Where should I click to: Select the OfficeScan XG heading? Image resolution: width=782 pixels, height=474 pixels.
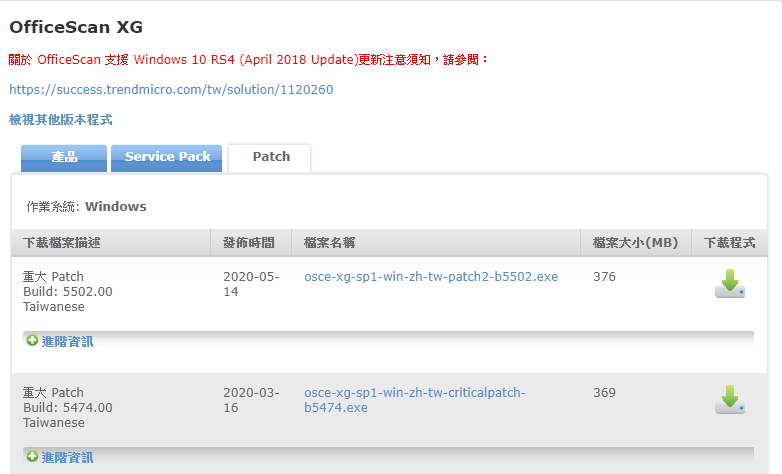(76, 27)
